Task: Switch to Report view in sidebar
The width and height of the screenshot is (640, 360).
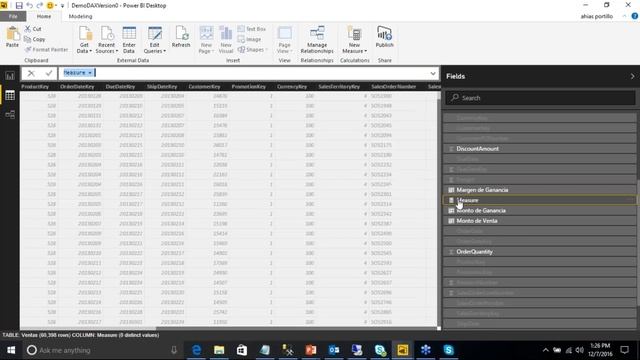Action: point(10,76)
